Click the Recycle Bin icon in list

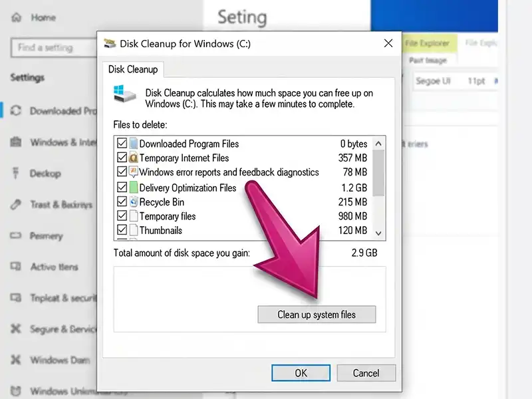coord(134,201)
